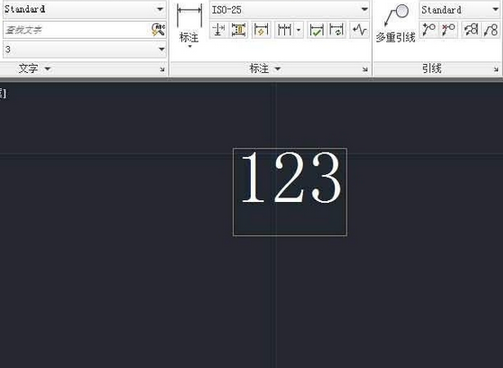Select the Collect multileaders icon
503x368 pixels.
point(491,30)
